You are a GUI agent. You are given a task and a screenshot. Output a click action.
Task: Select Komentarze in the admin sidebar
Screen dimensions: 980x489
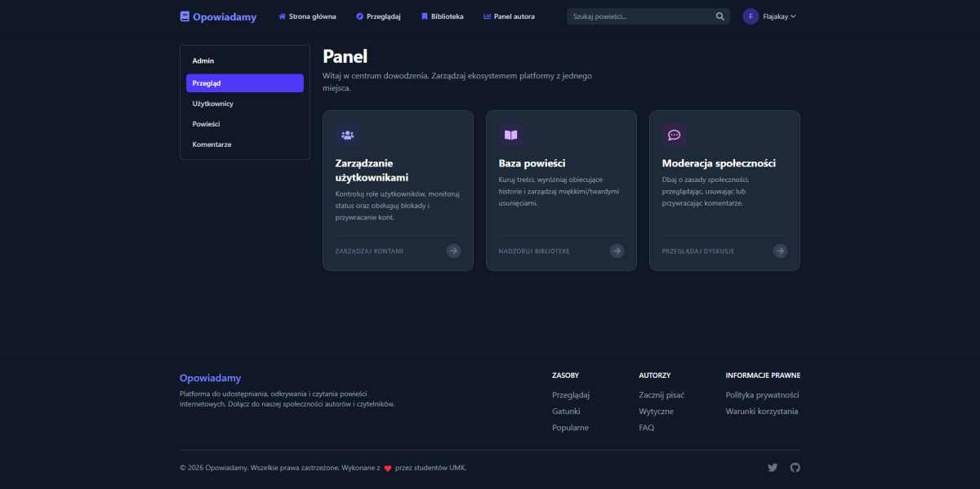tap(212, 144)
